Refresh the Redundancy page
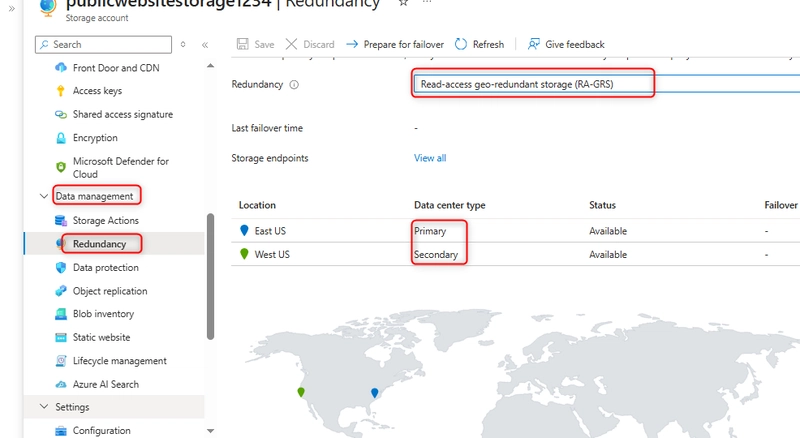Image resolution: width=800 pixels, height=438 pixels. click(479, 44)
